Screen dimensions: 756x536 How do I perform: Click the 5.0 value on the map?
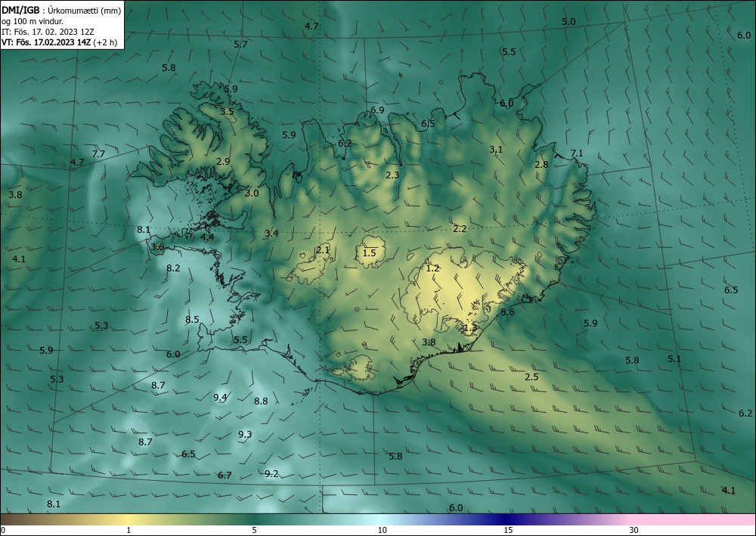coord(569,21)
